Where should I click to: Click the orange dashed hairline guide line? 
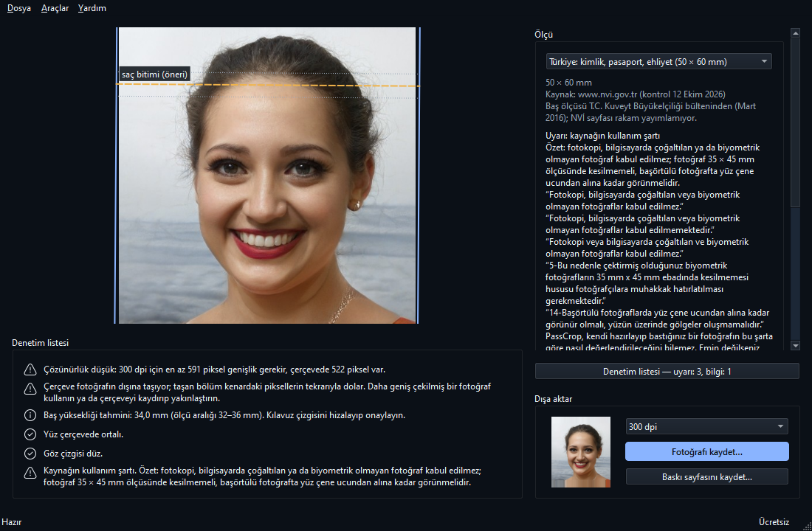269,85
